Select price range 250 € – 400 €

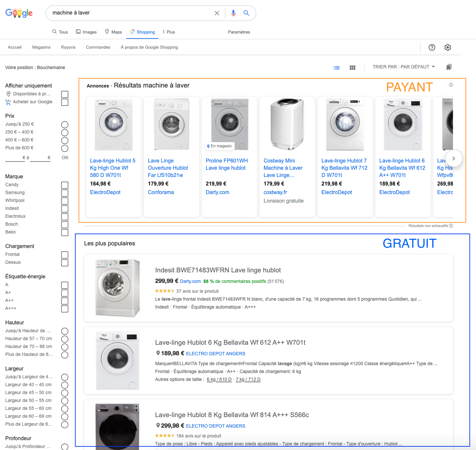click(65, 133)
